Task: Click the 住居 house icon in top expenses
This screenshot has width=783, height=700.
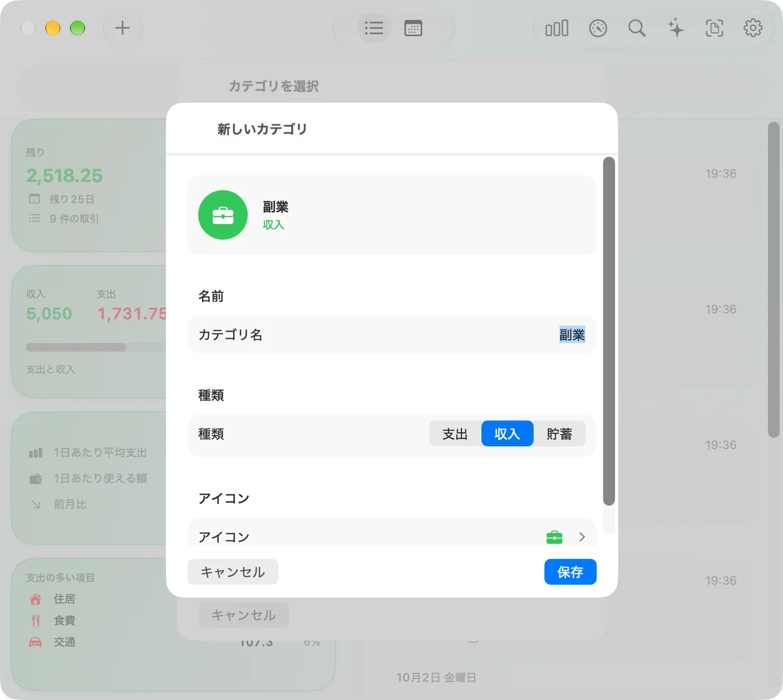Action: pos(35,599)
